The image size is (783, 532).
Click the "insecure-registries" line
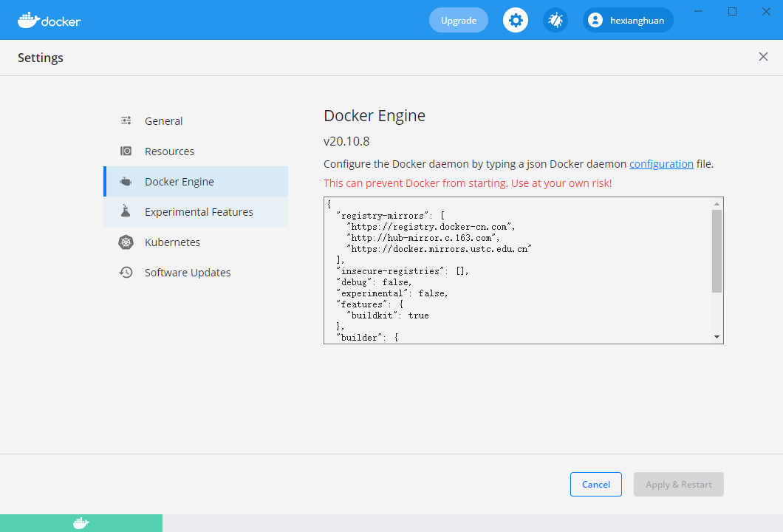click(403, 270)
